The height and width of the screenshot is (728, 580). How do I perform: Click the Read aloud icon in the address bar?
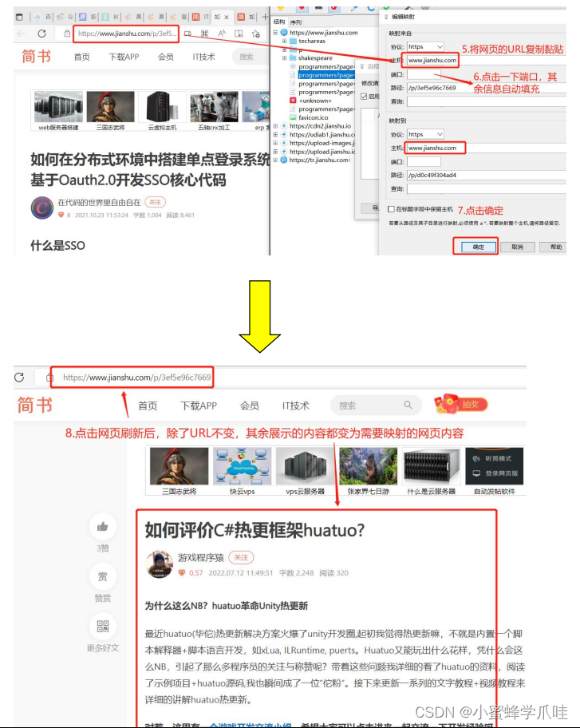point(222,34)
